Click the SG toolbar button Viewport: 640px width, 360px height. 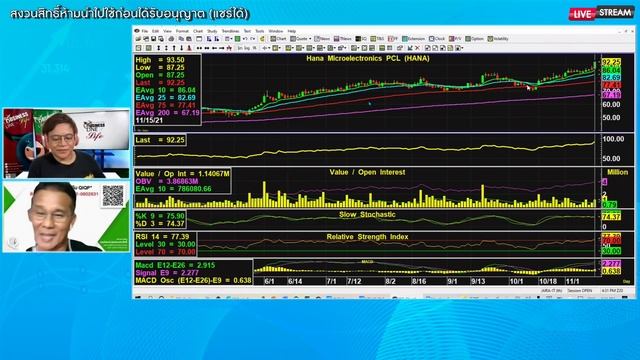(362, 39)
